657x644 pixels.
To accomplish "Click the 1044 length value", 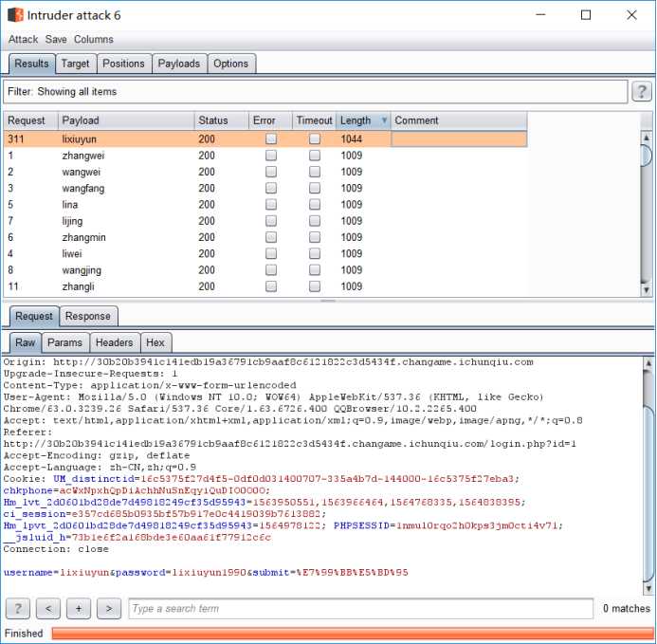I will tap(351, 138).
